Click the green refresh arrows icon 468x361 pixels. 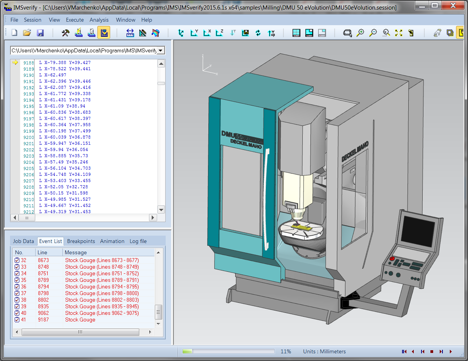(x=258, y=33)
